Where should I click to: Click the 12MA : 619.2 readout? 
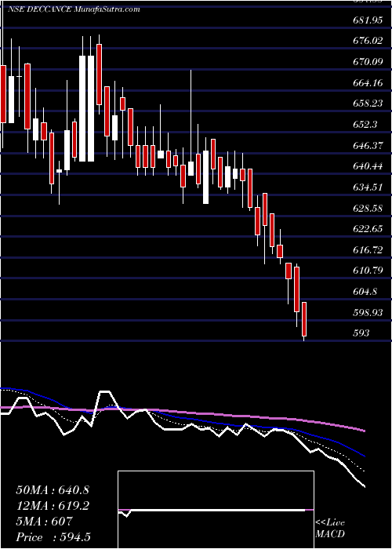[x=53, y=506]
